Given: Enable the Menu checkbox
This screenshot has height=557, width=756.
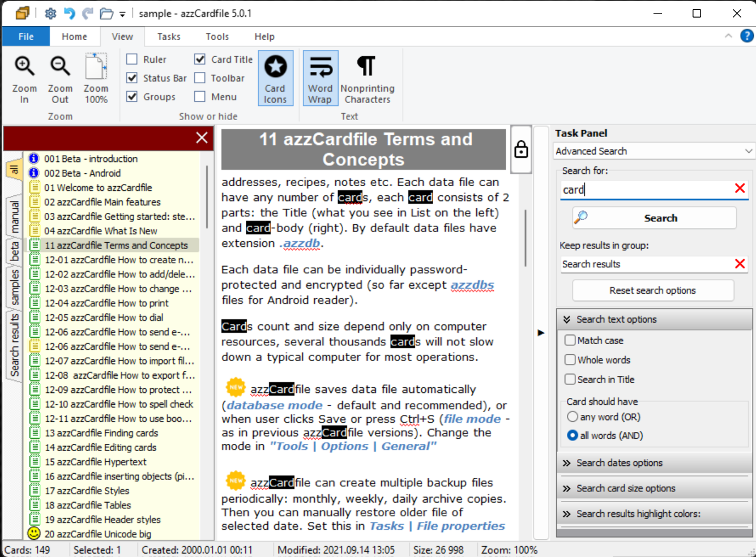Looking at the screenshot, I should pos(200,97).
